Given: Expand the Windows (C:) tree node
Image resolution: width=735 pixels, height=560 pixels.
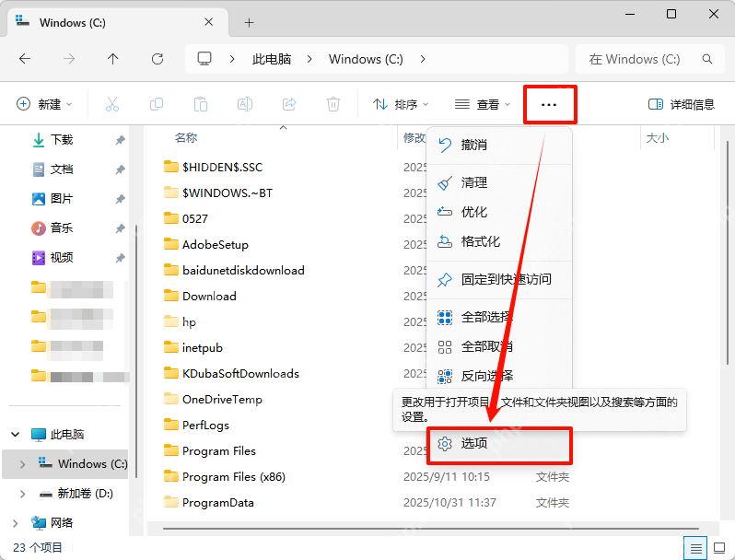Looking at the screenshot, I should (22, 464).
